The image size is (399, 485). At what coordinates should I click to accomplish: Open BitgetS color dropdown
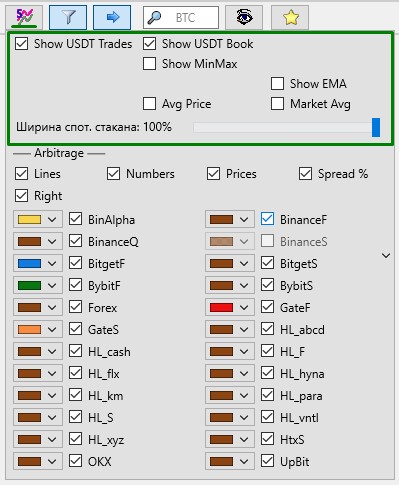230,263
